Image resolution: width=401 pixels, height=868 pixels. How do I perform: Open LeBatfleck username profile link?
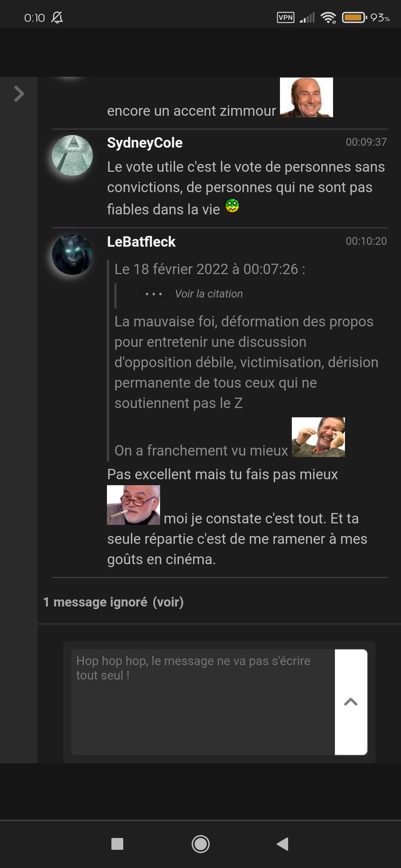click(141, 242)
